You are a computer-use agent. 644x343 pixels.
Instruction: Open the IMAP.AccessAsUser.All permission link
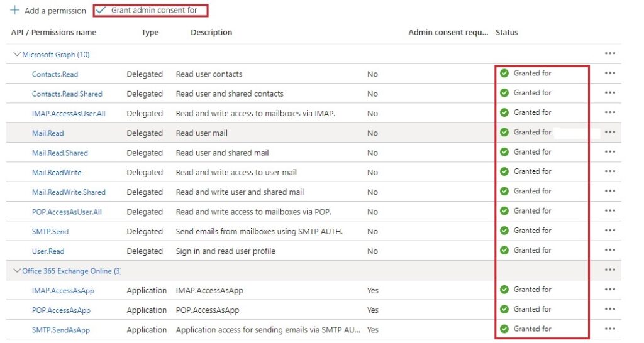(x=69, y=114)
